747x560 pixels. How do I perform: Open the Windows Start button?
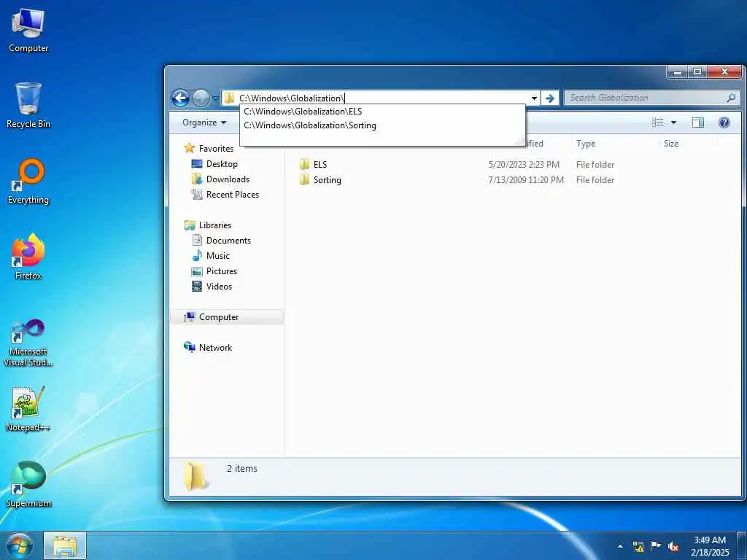(x=20, y=545)
